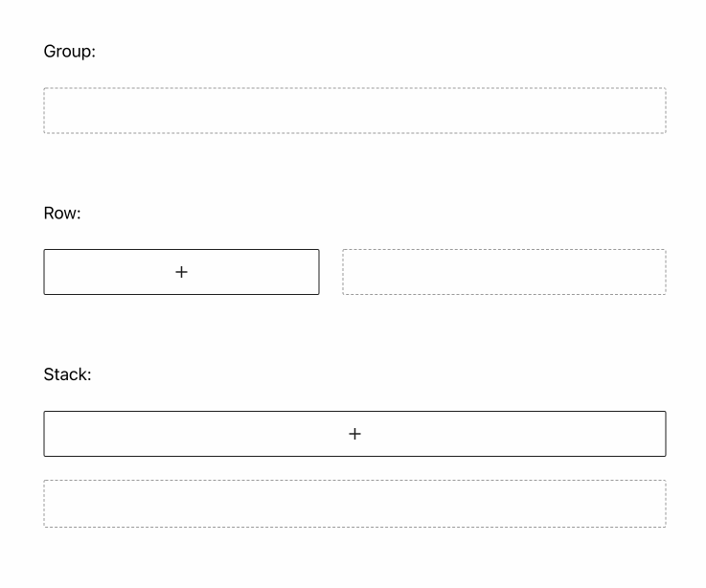706x588 pixels.
Task: Click the plus icon in the Stack section
Action: [354, 434]
